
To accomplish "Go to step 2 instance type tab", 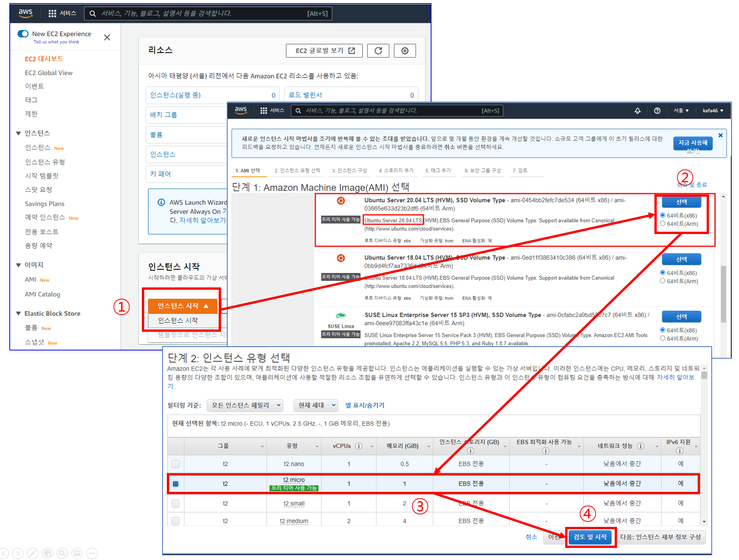I will (297, 171).
